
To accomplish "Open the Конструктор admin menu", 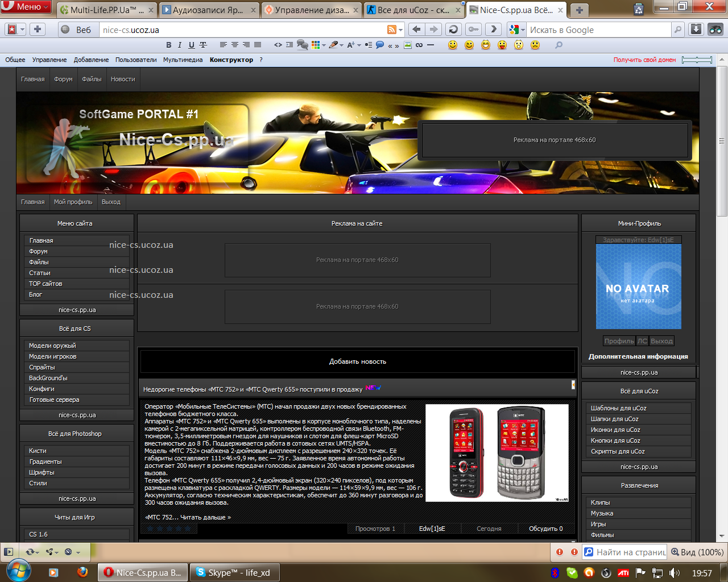I will click(x=231, y=60).
